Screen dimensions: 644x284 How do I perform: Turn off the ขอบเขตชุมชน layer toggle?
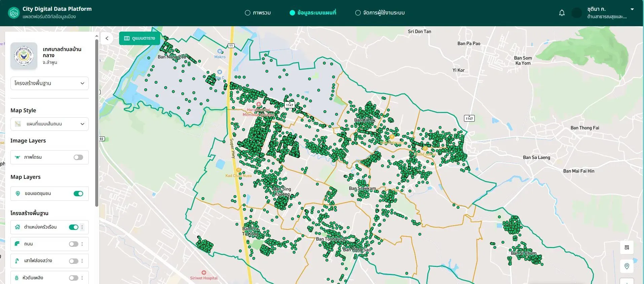tap(78, 194)
